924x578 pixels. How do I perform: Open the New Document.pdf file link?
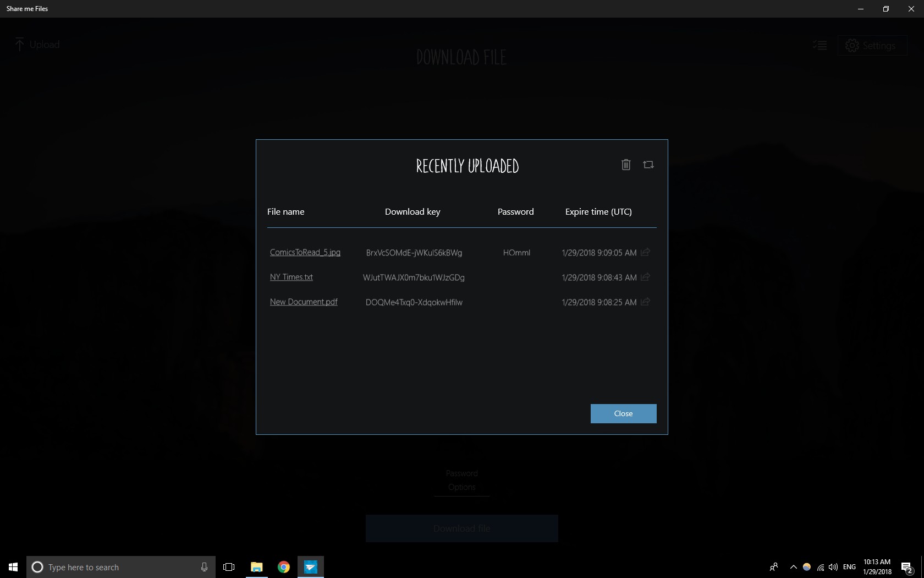(304, 302)
